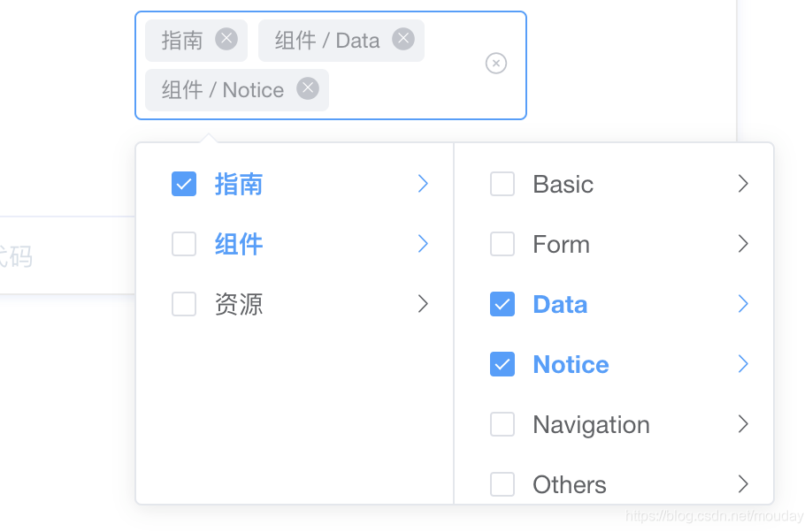Uncheck the 指南 checkbox
This screenshot has width=812, height=532.
(184, 184)
